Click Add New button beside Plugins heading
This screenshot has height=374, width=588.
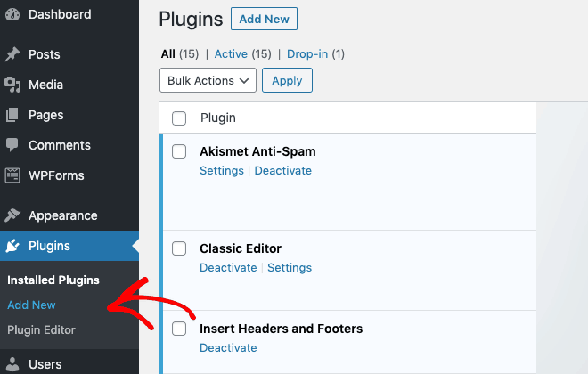point(264,19)
